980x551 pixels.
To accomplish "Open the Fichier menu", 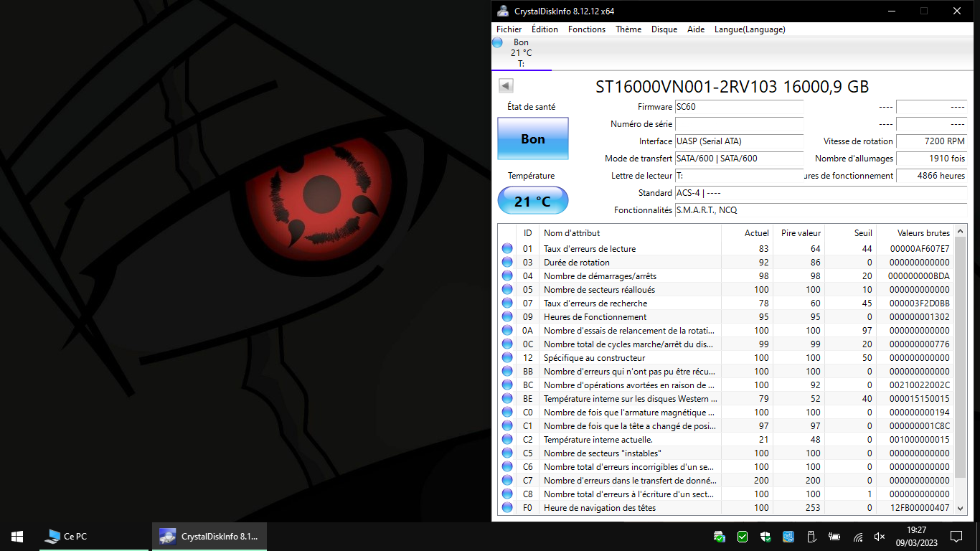I will pos(509,29).
